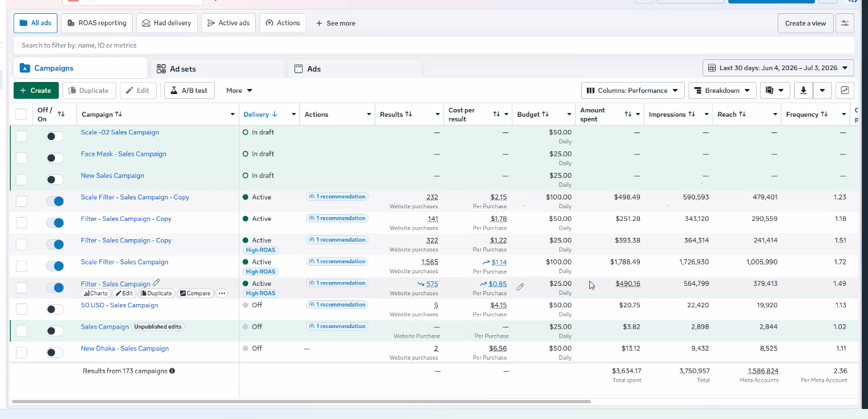The image size is (868, 419).
Task: Check the box for Face Mask - Sales Campaign
Action: [x=21, y=158]
